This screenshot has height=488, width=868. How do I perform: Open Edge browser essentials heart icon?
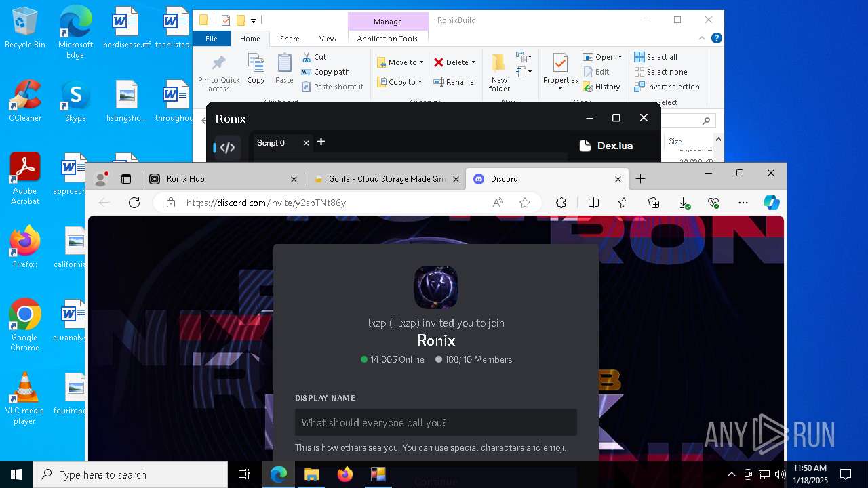coord(713,203)
